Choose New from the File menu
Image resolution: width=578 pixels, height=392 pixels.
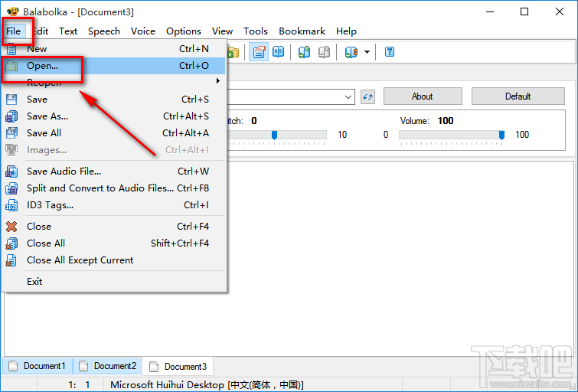coord(114,49)
